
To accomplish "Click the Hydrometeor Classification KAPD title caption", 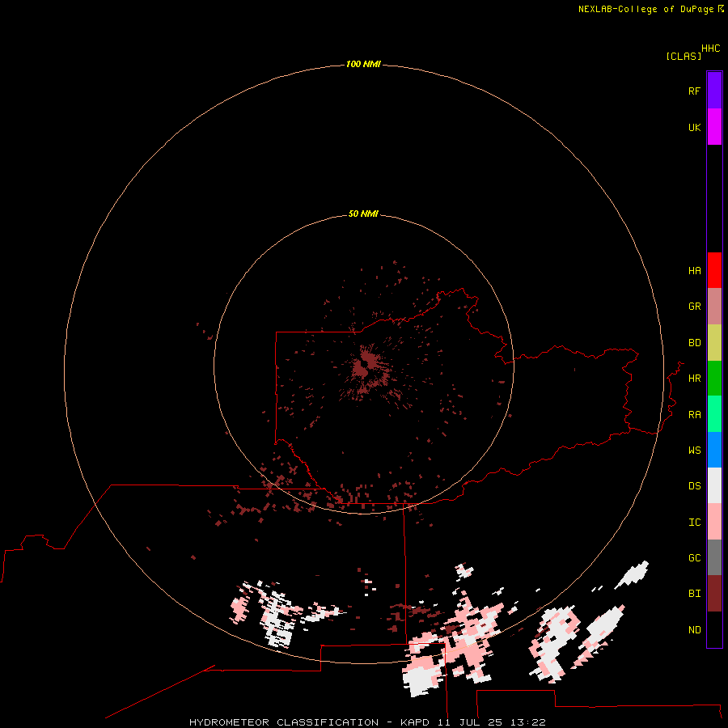I will [367, 722].
